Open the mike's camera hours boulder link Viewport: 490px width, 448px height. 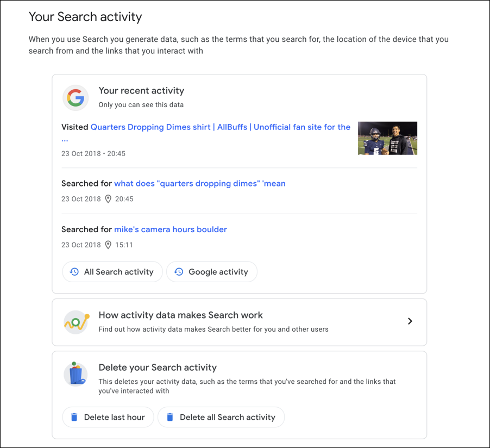(171, 229)
